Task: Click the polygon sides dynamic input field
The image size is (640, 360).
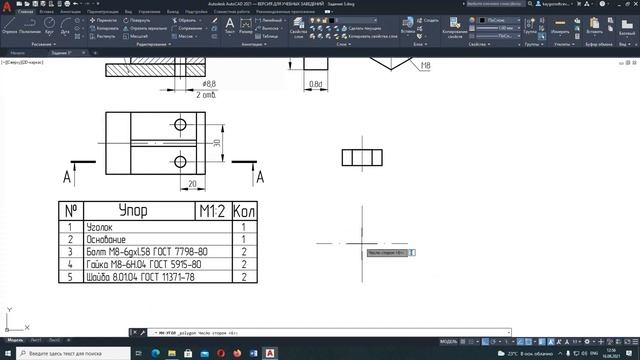Action: 412,253
